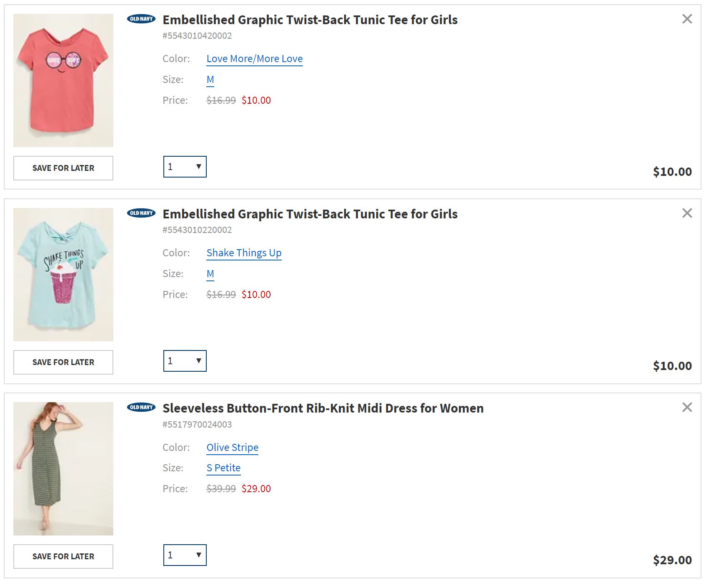The width and height of the screenshot is (706, 588).
Task: Open quantity dropdown for Olive Stripe dress
Action: [x=185, y=555]
